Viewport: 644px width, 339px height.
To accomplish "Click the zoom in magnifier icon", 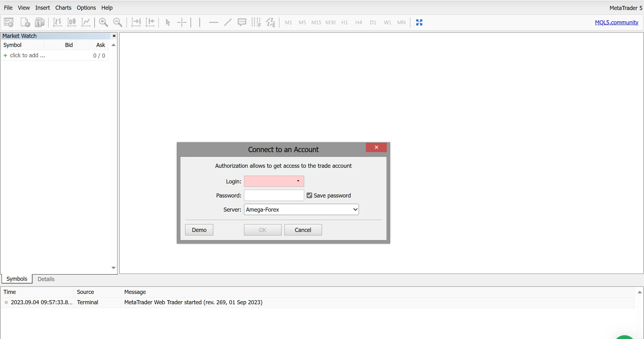I will coord(103,22).
